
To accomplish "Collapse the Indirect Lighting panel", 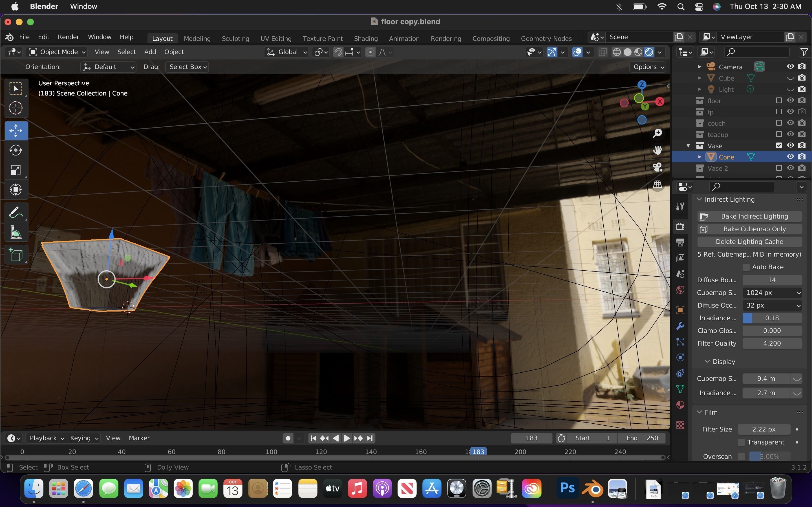I will pyautogui.click(x=699, y=199).
